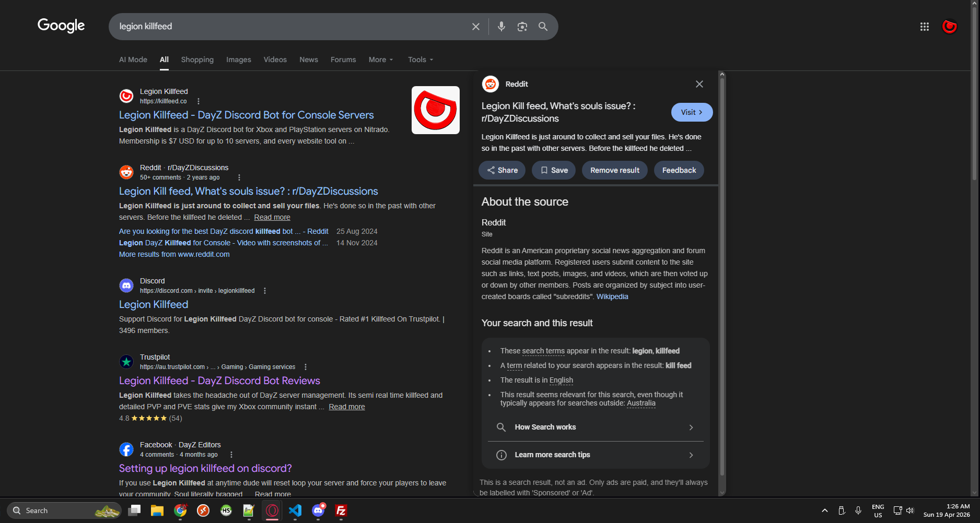Open Discord from the taskbar
The height and width of the screenshot is (523, 980).
coord(318,510)
